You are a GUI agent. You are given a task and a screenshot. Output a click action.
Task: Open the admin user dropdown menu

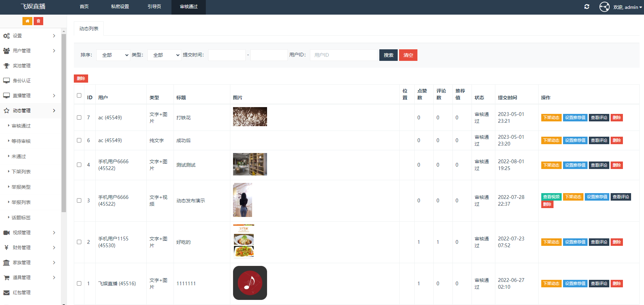pyautogui.click(x=628, y=7)
